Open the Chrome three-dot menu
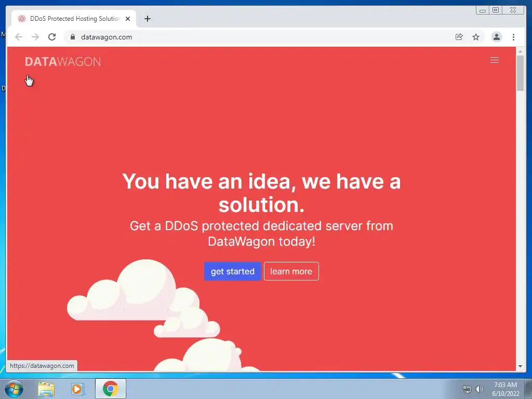The height and width of the screenshot is (399, 532). point(513,37)
